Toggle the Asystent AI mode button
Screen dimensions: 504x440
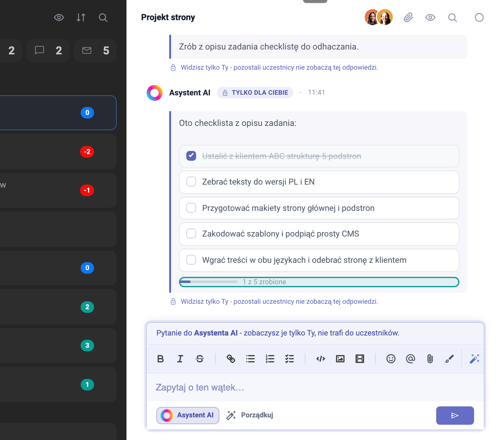click(188, 415)
